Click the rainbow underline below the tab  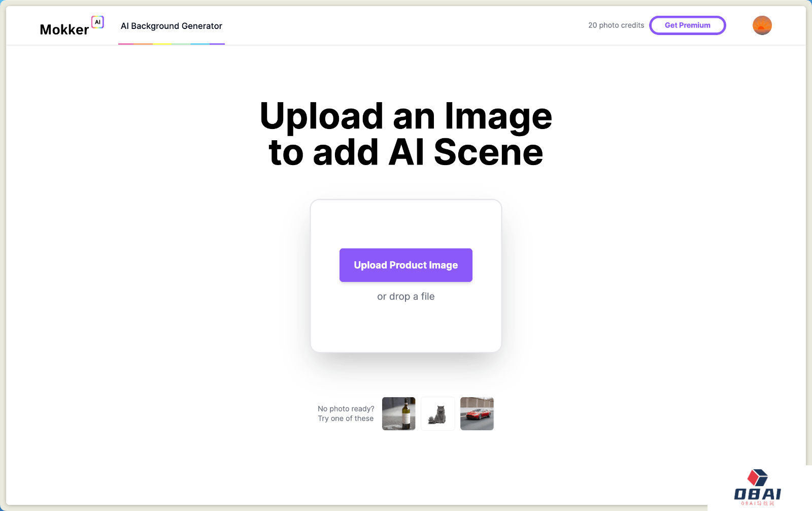(x=171, y=44)
